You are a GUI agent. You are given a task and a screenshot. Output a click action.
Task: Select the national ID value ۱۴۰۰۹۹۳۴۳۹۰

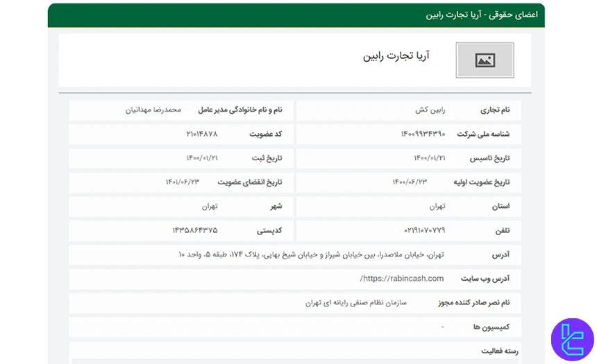pyautogui.click(x=423, y=134)
